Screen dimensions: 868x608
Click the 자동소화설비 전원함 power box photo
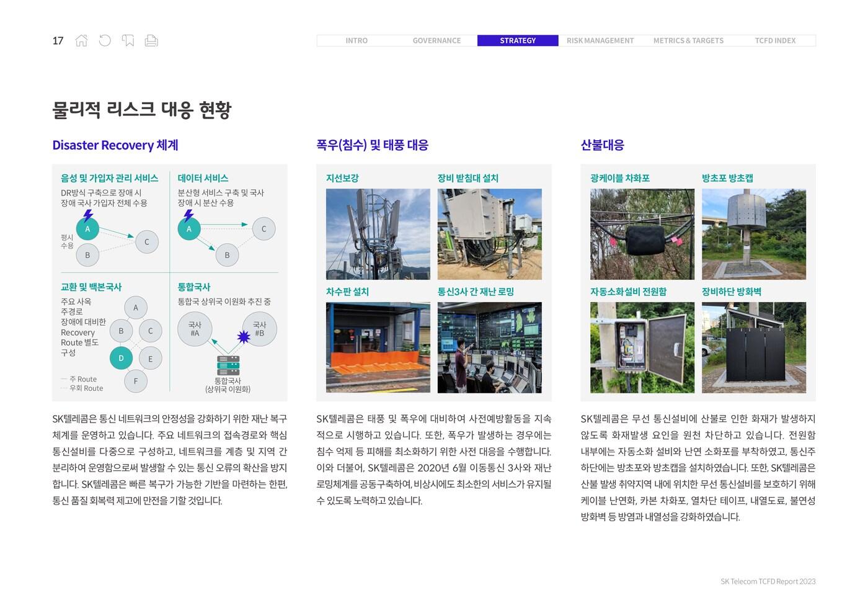click(642, 347)
